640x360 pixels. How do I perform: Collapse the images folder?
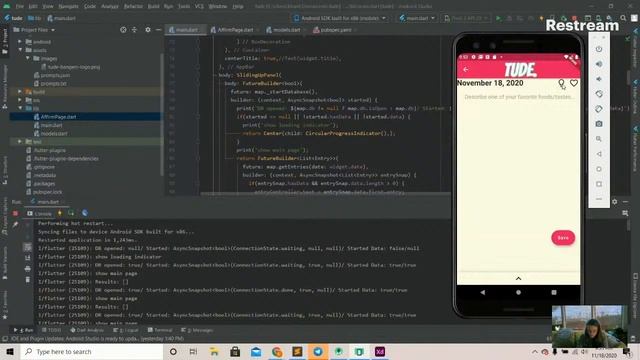pyautogui.click(x=28, y=58)
